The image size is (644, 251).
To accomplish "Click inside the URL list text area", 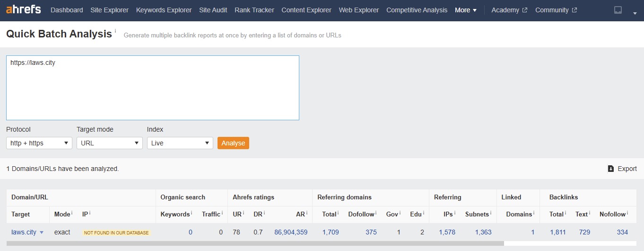I will coord(152,90).
